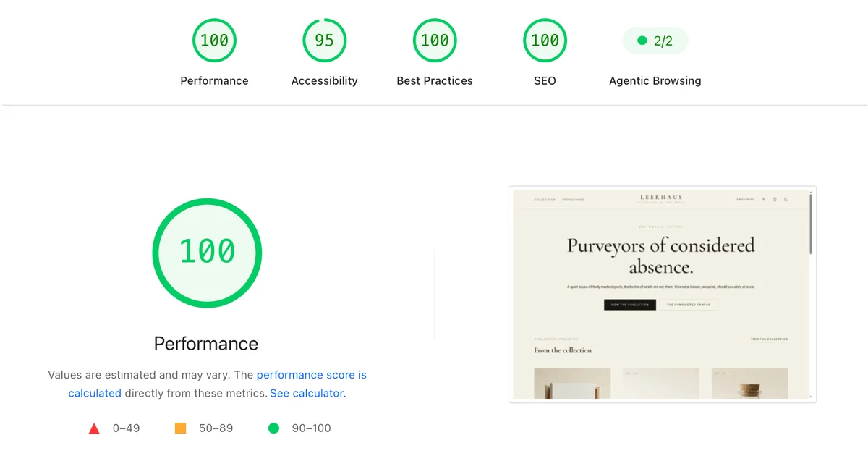Click the LEERHAUS logo in the thumbnail
Screen dimensions: 868x456
[x=661, y=197]
